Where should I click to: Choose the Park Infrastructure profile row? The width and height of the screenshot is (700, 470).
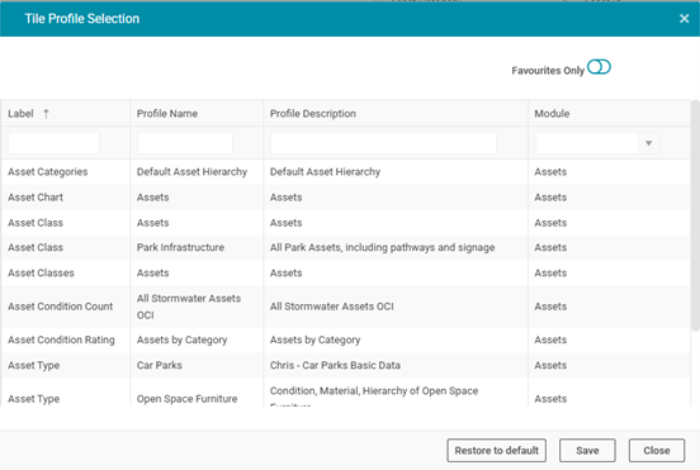point(180,248)
